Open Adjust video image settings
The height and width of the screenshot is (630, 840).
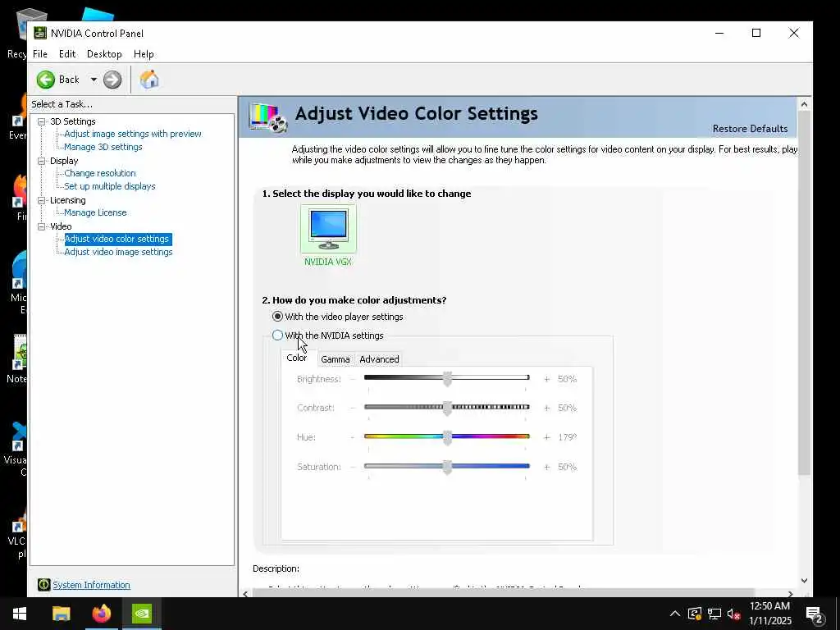pos(118,252)
